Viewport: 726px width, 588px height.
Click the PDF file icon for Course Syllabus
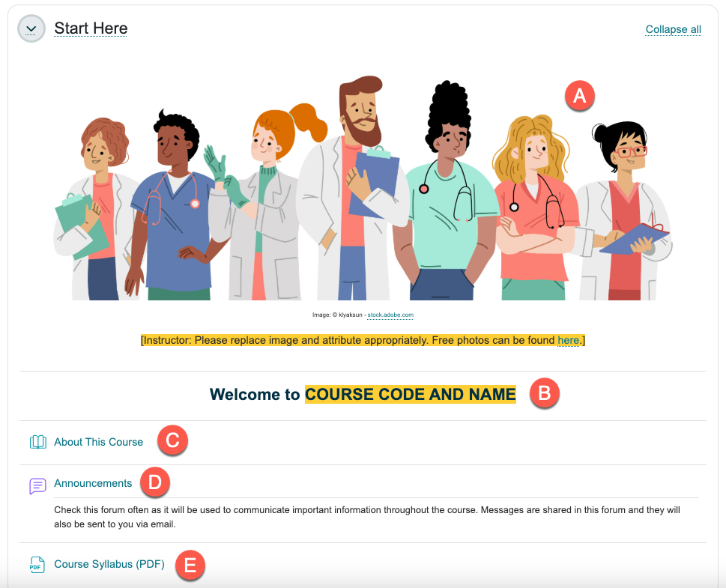(37, 565)
